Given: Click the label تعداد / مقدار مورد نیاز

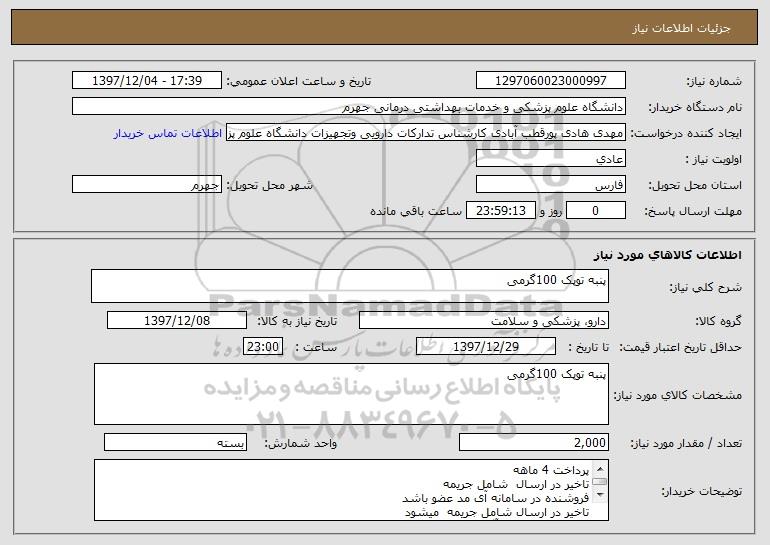Looking at the screenshot, I should [686, 443].
